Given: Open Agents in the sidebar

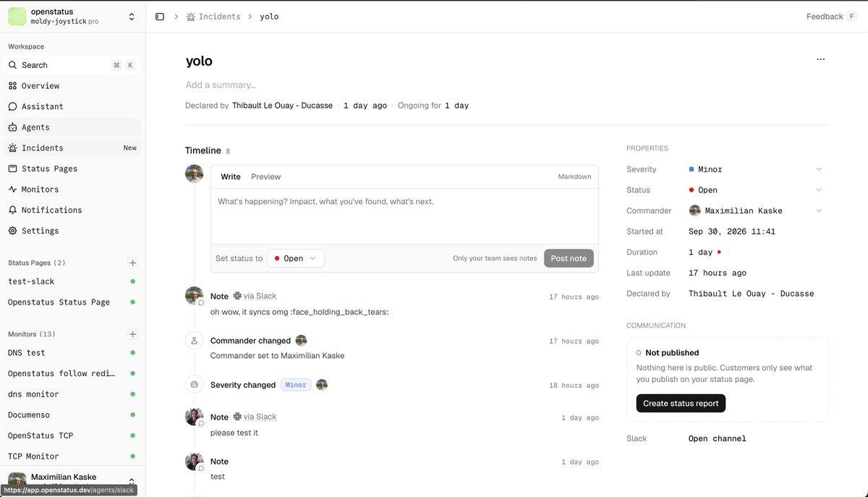Looking at the screenshot, I should pos(72,127).
